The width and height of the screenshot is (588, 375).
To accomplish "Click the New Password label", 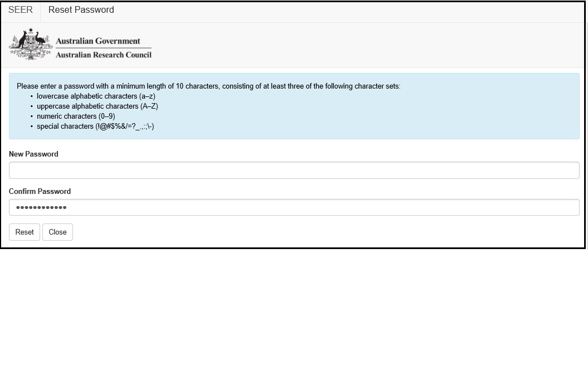I will [33, 154].
